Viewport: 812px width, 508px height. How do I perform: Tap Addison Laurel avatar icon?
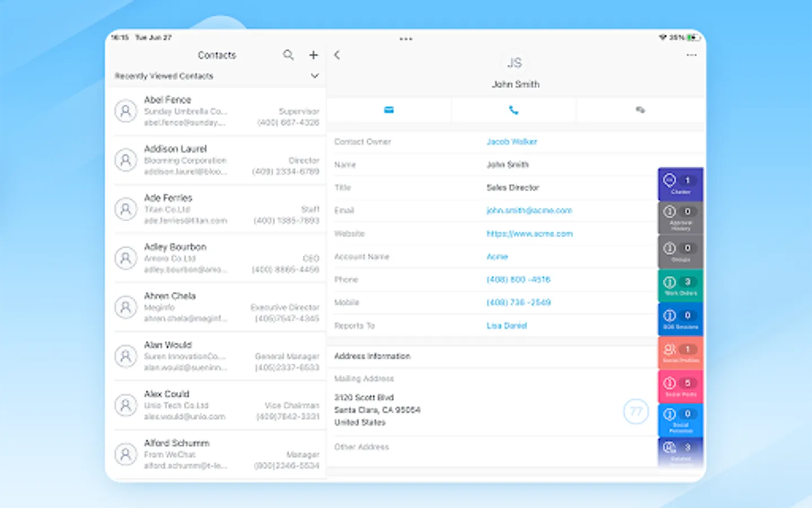(x=126, y=160)
